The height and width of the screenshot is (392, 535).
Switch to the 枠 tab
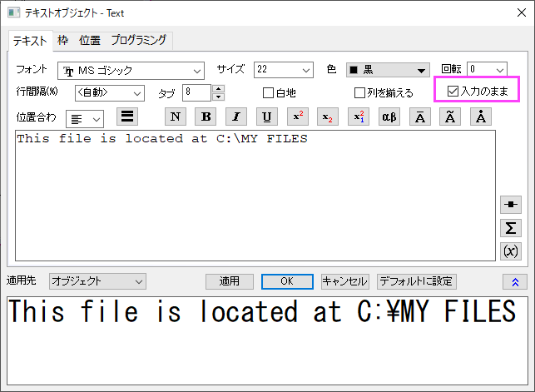(62, 40)
